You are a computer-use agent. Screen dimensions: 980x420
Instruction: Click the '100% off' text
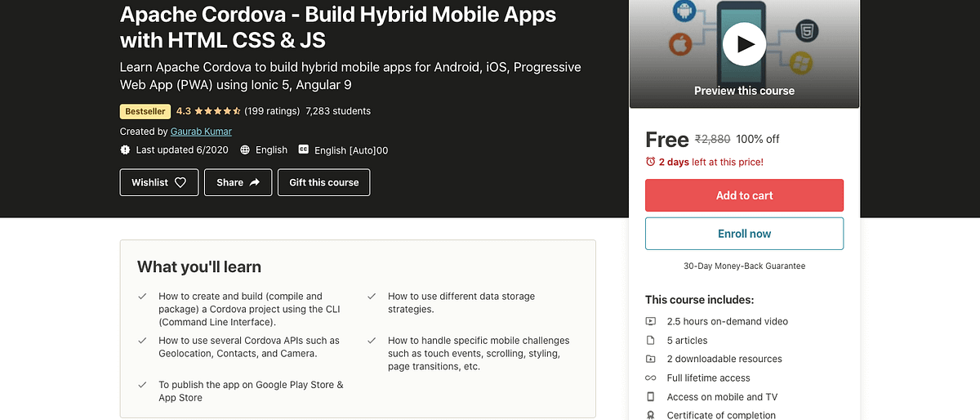[758, 139]
